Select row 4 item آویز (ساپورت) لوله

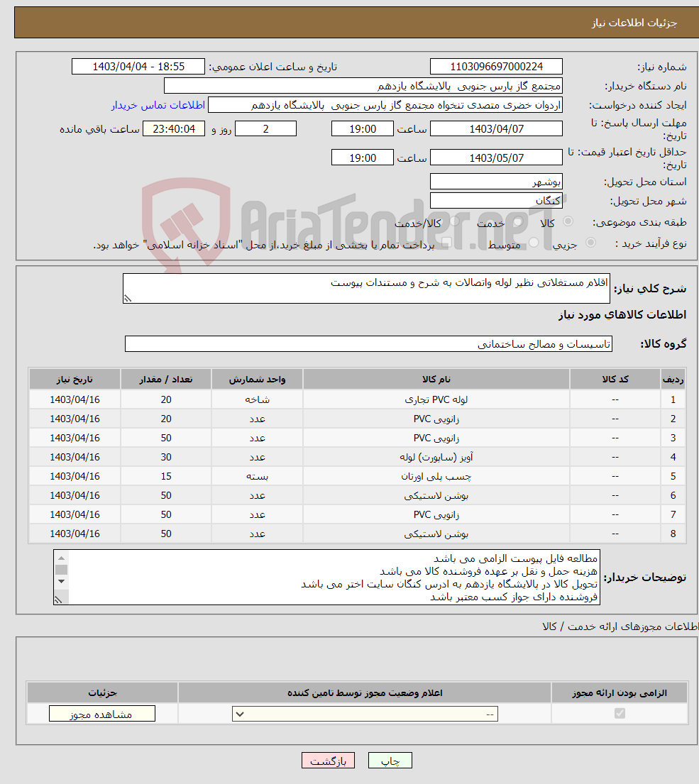[436, 457]
